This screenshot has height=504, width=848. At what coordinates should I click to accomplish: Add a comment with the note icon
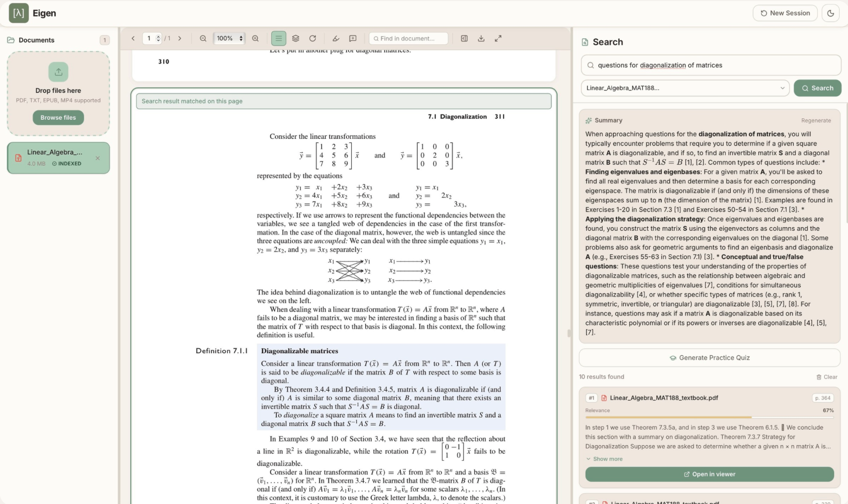pyautogui.click(x=353, y=38)
